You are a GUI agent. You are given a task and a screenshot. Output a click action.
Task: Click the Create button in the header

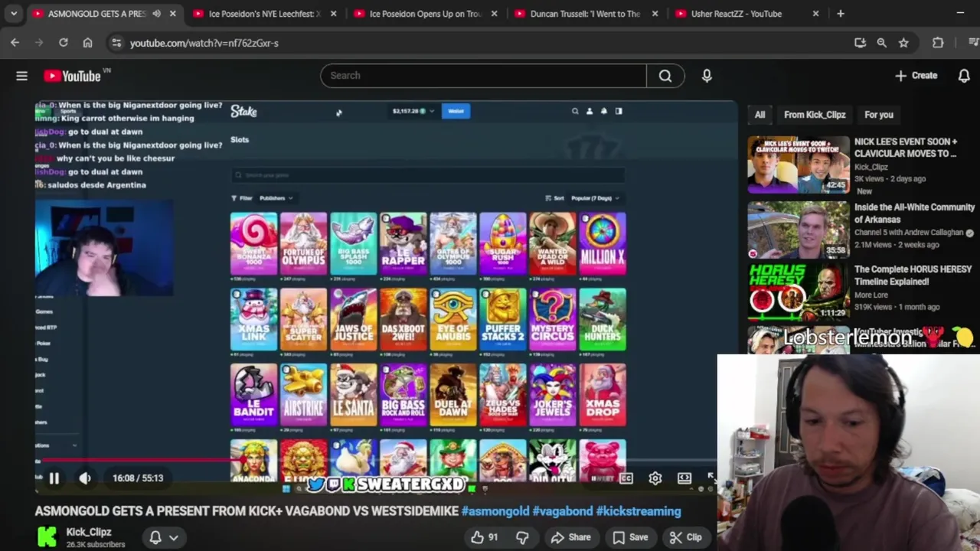pos(916,76)
